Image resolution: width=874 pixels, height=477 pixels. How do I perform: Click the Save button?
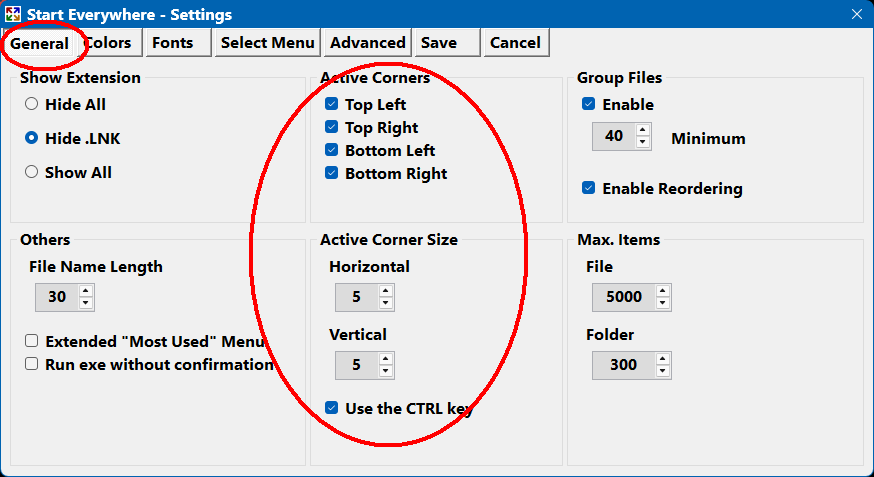click(x=439, y=43)
